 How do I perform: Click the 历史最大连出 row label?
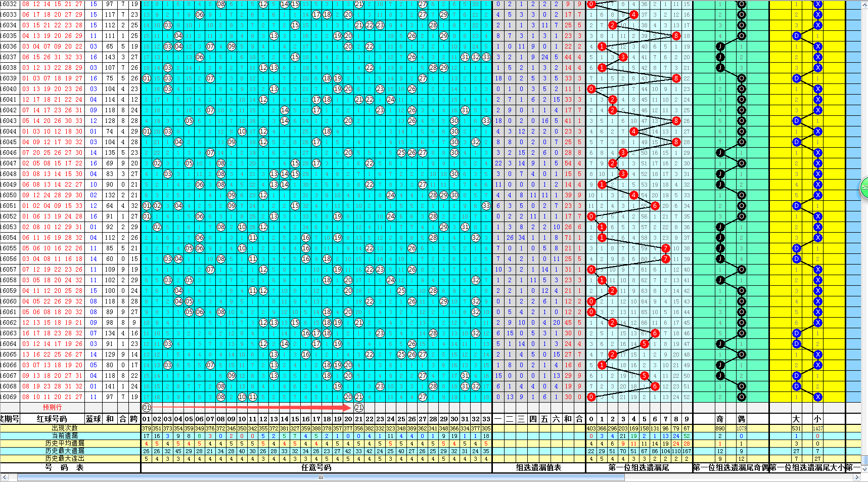[x=65, y=459]
